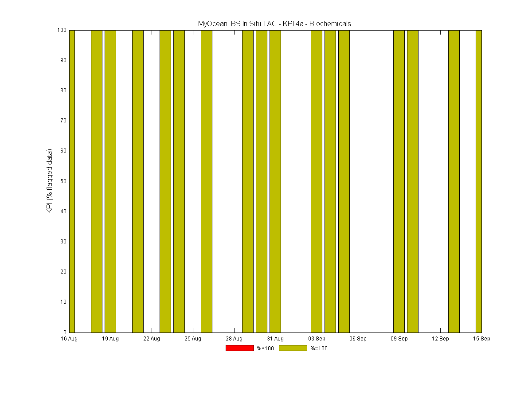Select the bar directly above the 03 Sep tick
The height and width of the screenshot is (399, 532).
tap(317, 181)
